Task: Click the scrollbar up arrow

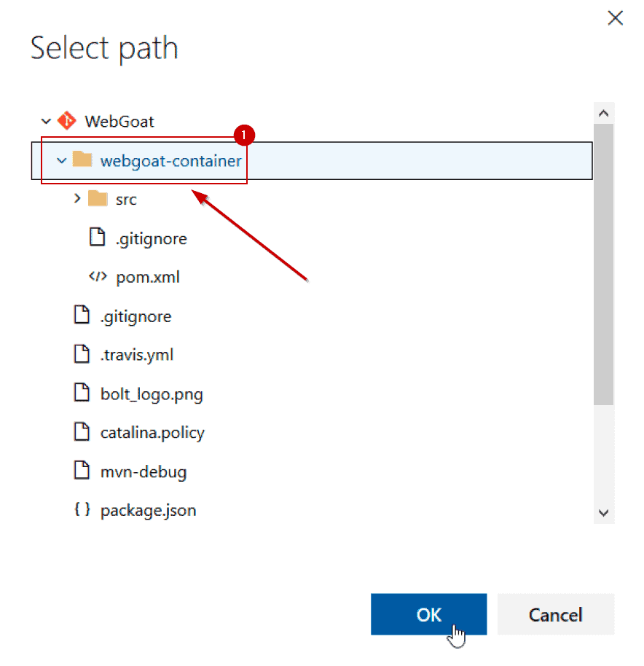Action: tap(603, 113)
